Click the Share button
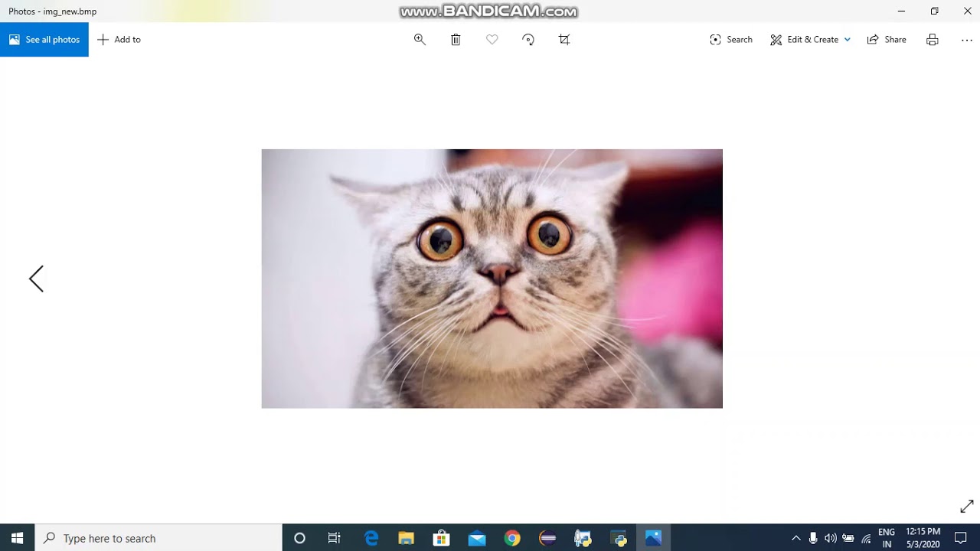980x551 pixels. point(887,40)
